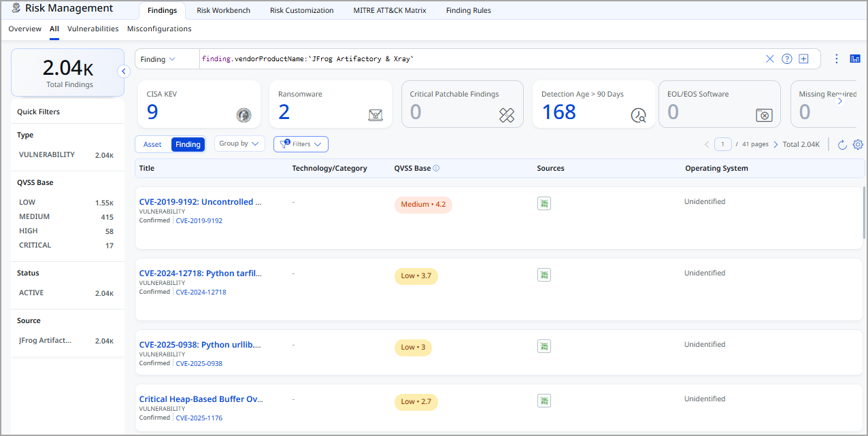The height and width of the screenshot is (436, 868).
Task: Click JFrog source icon for CVE-2024-12718
Action: point(544,275)
